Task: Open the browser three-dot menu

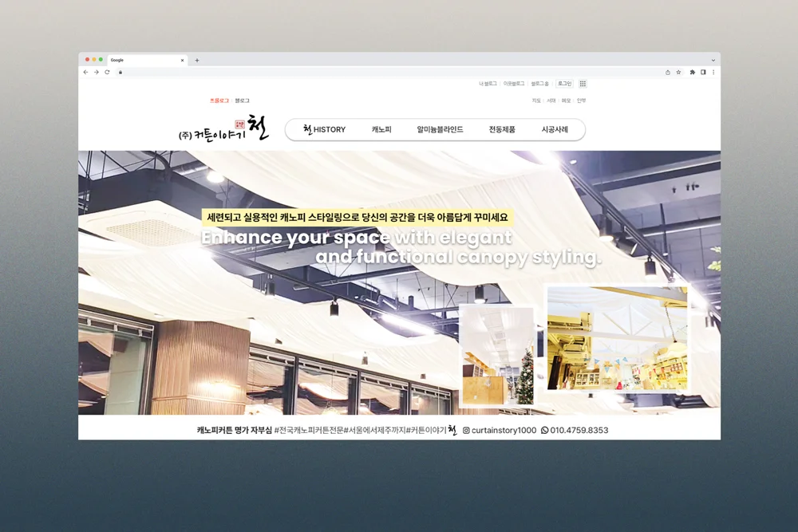Action: tap(713, 73)
